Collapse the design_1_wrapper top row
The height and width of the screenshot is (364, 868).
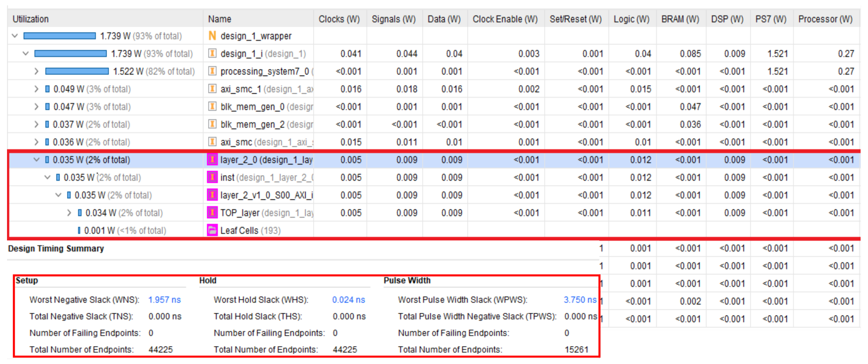[x=15, y=36]
